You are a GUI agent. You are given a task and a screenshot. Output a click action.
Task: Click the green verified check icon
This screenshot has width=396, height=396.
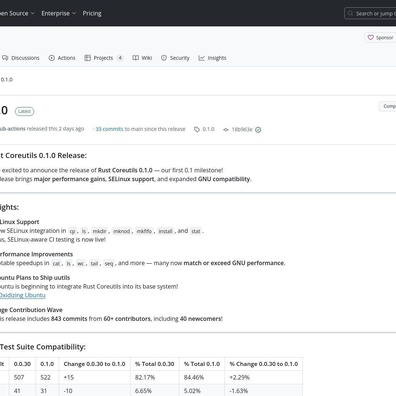point(258,130)
